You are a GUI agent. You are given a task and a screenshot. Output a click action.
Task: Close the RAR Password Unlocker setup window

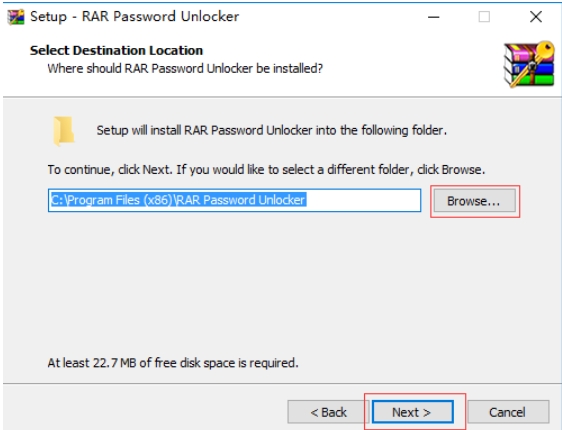click(536, 17)
